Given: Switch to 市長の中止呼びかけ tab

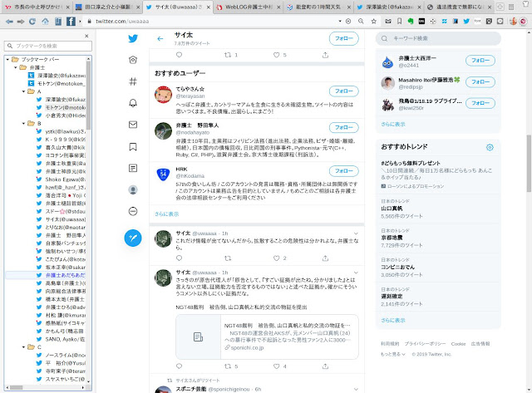Looking at the screenshot, I should (37, 7).
